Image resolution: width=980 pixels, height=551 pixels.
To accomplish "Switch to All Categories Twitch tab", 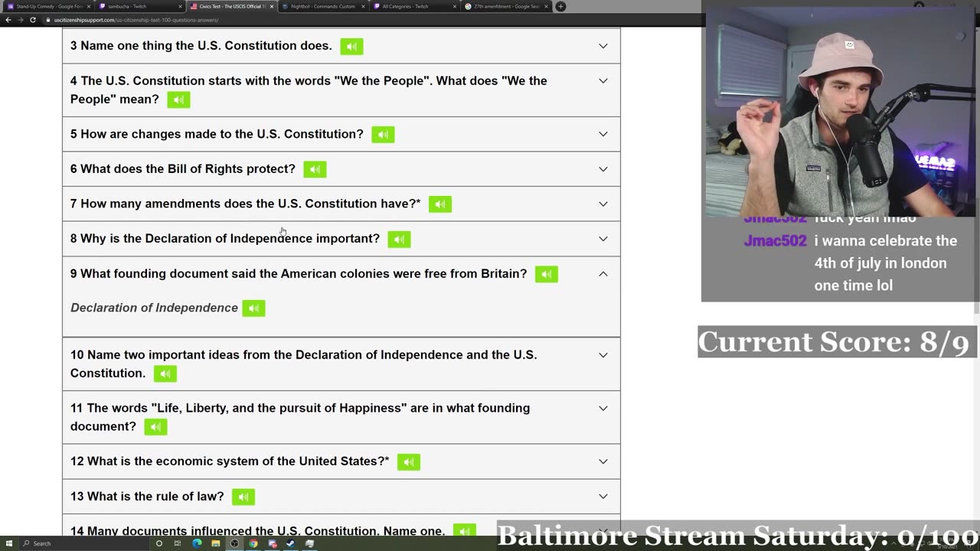I will point(414,6).
